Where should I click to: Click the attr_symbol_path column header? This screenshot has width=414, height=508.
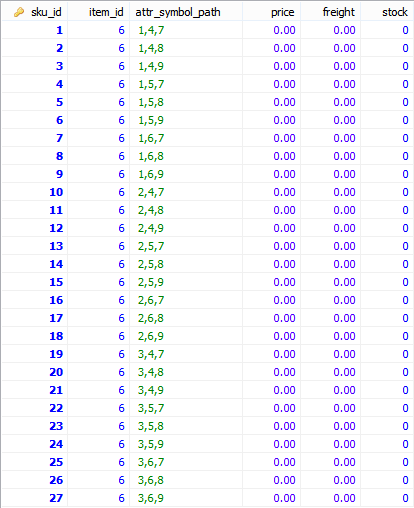tap(186, 12)
